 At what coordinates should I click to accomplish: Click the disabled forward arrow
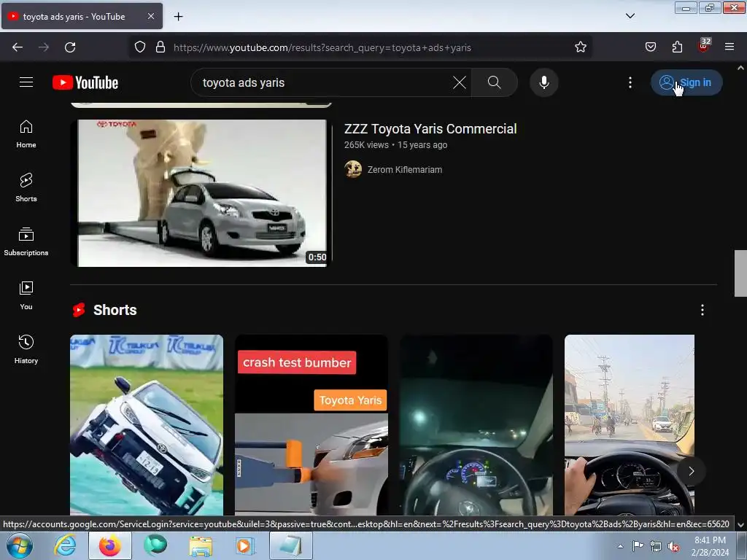coord(44,47)
